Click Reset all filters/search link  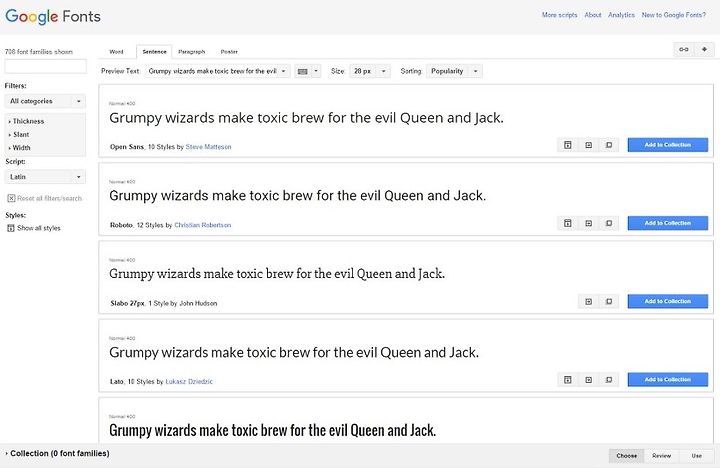click(50, 198)
